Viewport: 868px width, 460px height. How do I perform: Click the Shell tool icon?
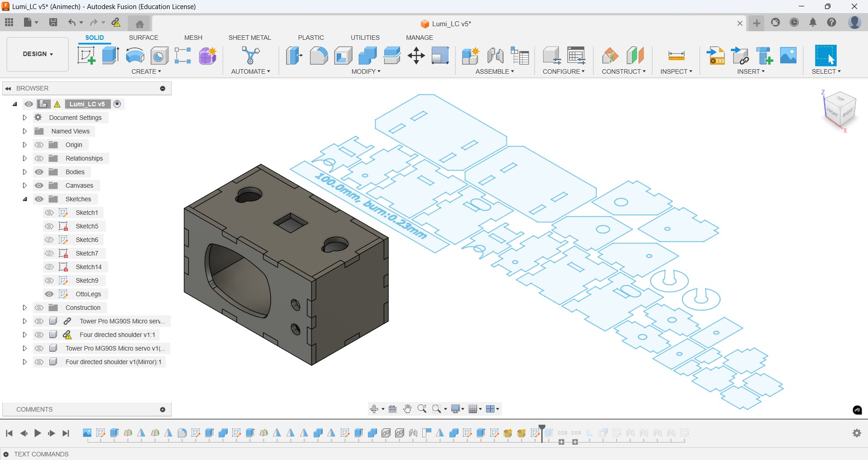click(x=343, y=56)
